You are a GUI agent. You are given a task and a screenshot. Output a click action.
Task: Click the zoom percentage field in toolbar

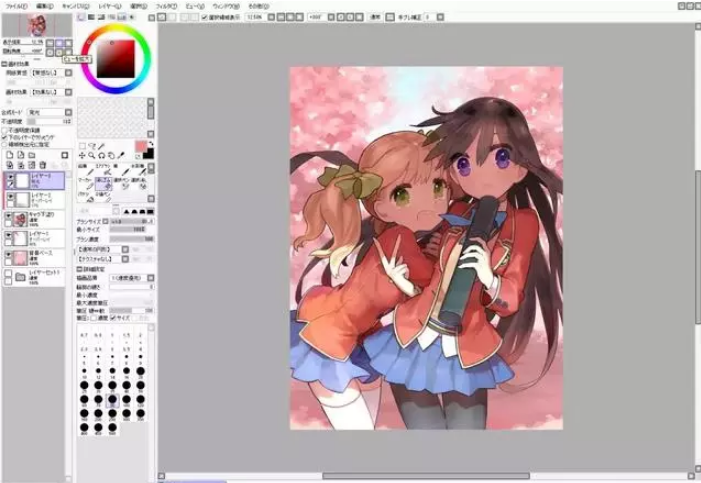coord(255,17)
